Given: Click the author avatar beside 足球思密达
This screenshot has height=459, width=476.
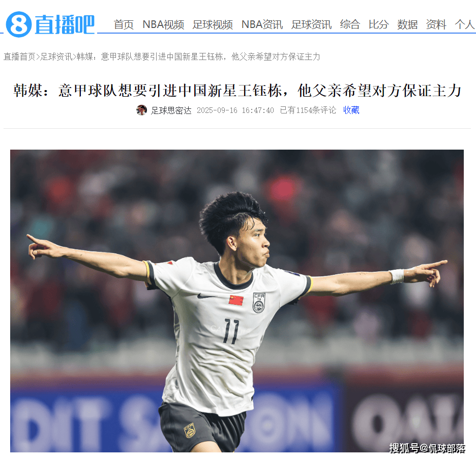Looking at the screenshot, I should pos(141,110).
